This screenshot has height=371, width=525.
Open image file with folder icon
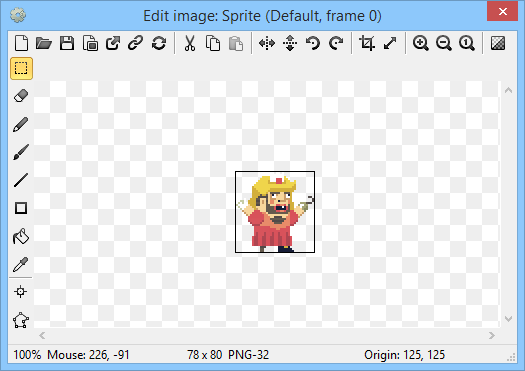[44, 43]
